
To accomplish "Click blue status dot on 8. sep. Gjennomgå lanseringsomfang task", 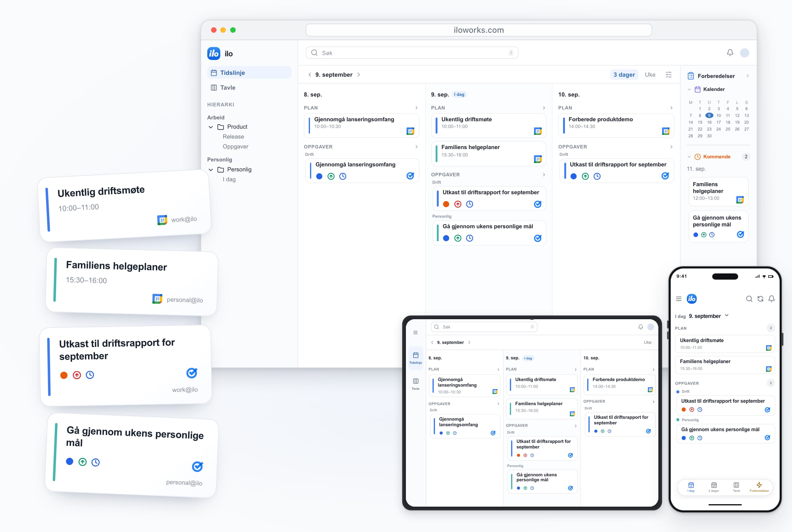I will click(319, 176).
